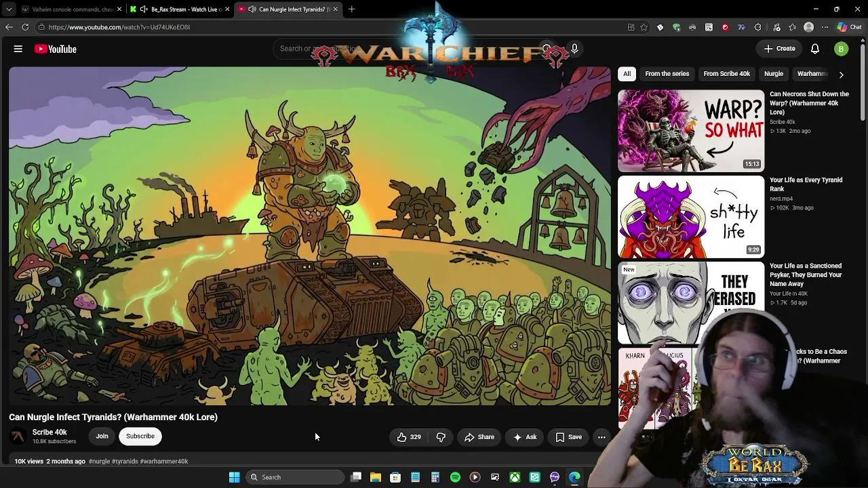Open the #nurgle hashtag link
The image size is (868, 488).
click(99, 462)
